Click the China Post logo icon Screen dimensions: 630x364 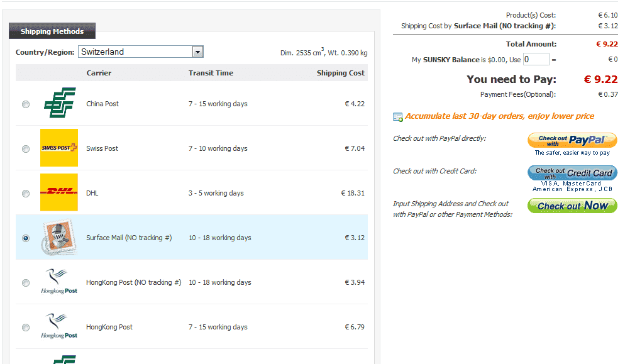(x=60, y=103)
